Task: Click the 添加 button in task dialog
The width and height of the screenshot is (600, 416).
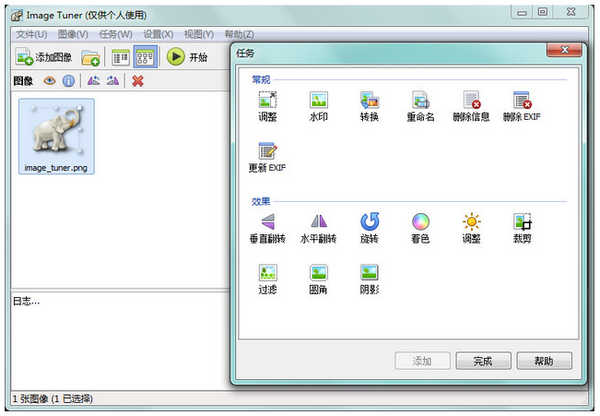Action: coord(422,361)
